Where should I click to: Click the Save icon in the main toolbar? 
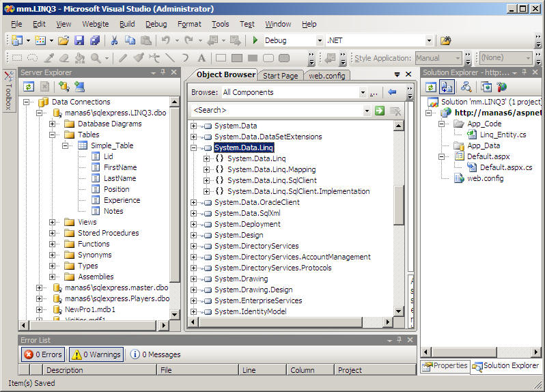click(x=79, y=41)
